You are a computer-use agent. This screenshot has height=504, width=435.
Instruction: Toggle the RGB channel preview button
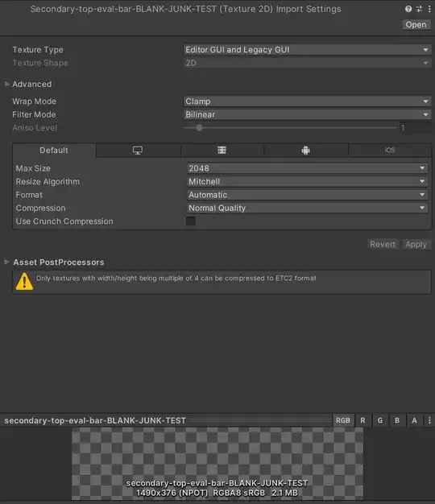tap(343, 420)
